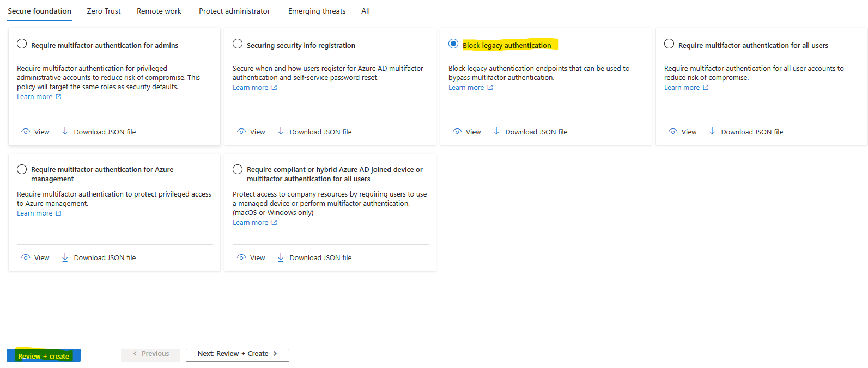Click the eye View icon in compliant or hybrid device card
This screenshot has height=368, width=868.
[x=241, y=257]
